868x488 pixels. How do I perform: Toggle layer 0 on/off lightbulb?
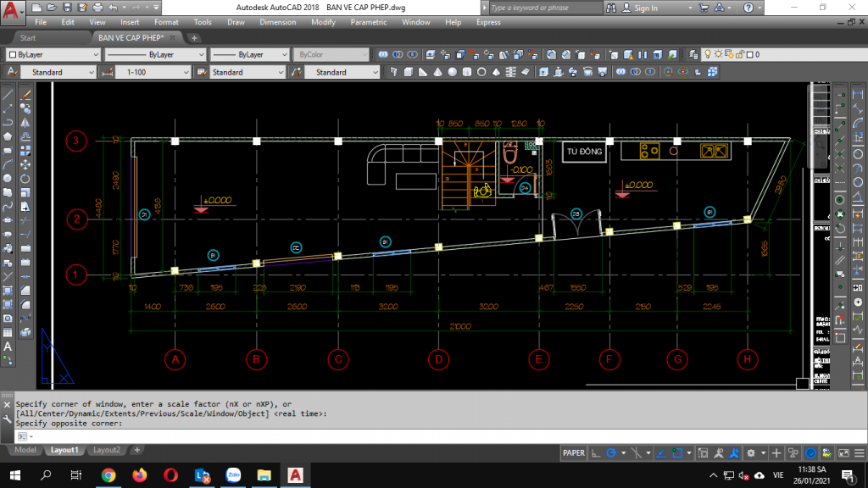[x=708, y=54]
